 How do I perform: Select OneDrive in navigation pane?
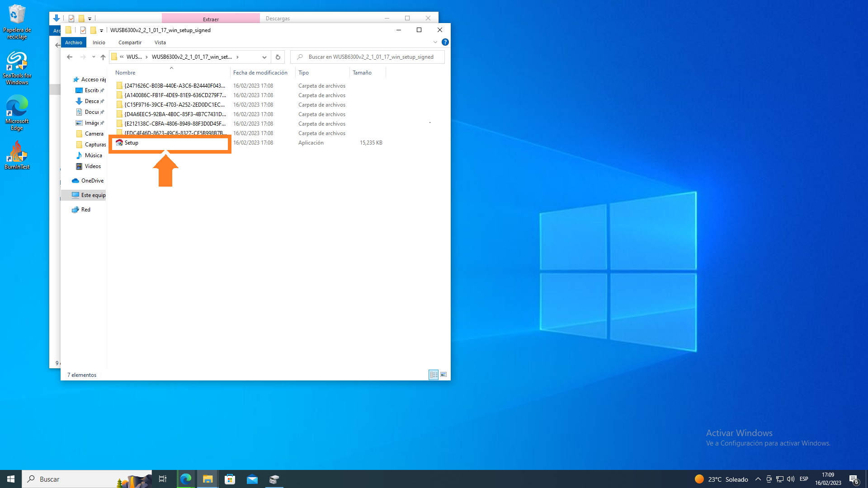[x=92, y=181]
